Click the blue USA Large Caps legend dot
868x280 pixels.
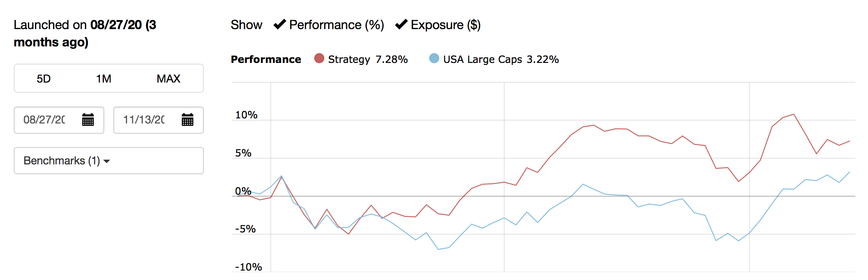(434, 59)
